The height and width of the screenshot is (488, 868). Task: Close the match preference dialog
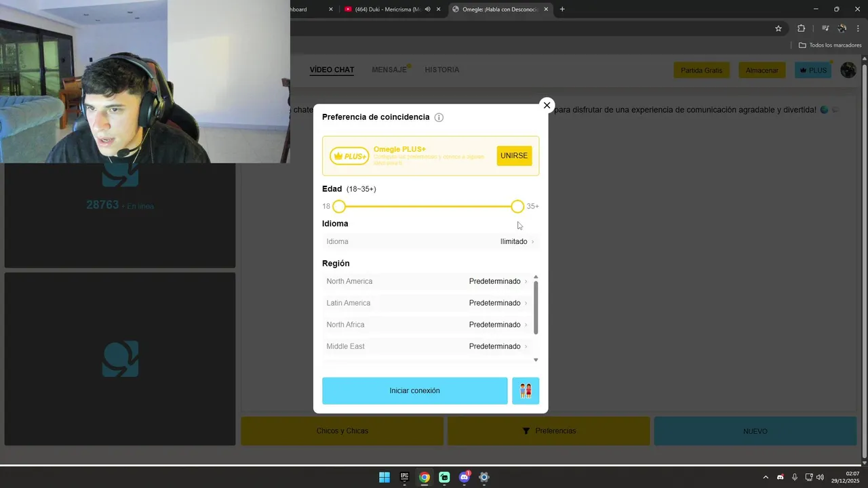click(x=547, y=105)
